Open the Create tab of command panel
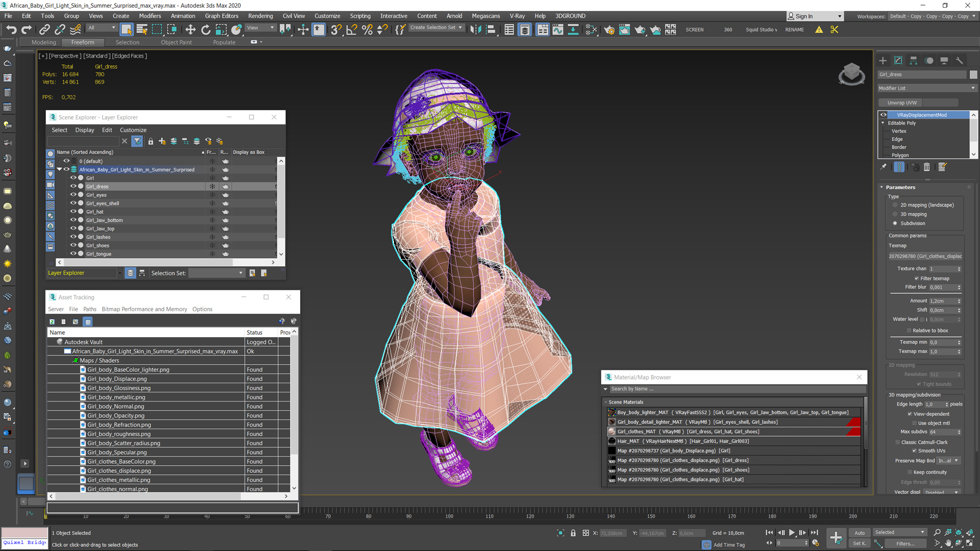The width and height of the screenshot is (980, 551). pos(883,60)
